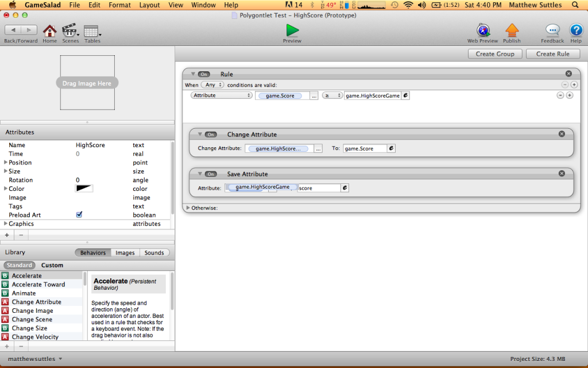588x368 pixels.
Task: Expand the Graphics attribute group
Action: [x=6, y=224]
